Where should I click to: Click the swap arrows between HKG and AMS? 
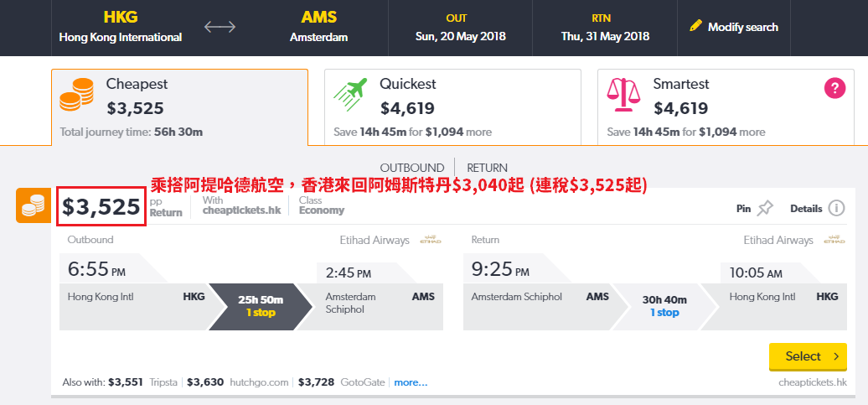pyautogui.click(x=220, y=27)
